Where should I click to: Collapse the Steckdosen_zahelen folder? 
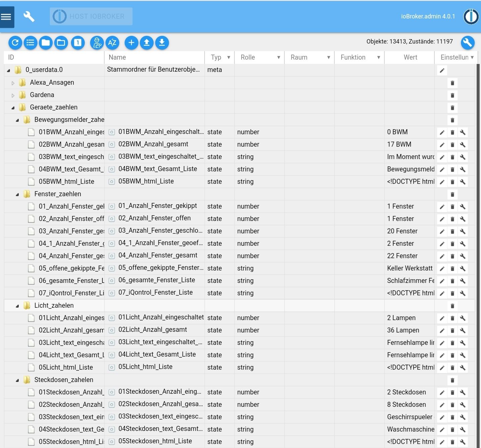point(17,380)
